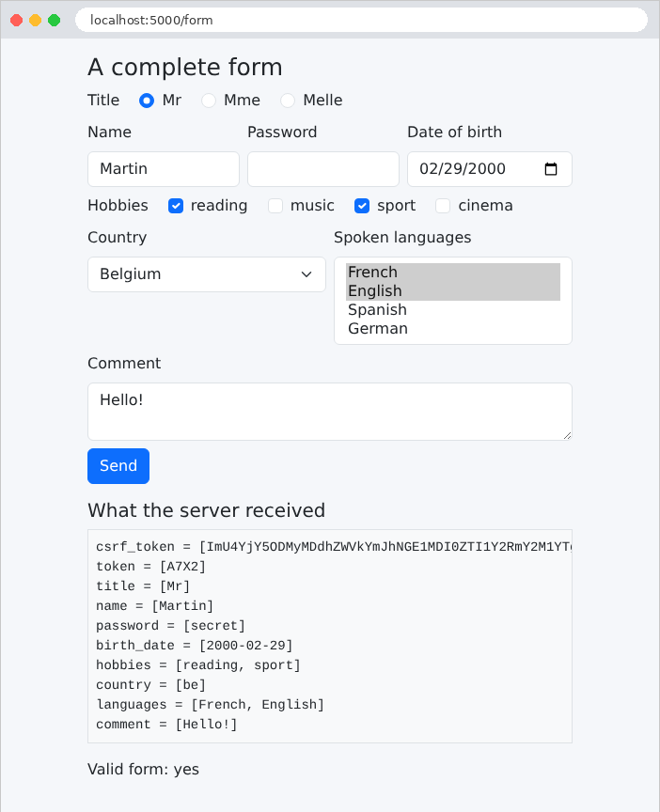The image size is (660, 812).
Task: Enable the cinema hobby checkbox
Action: (x=443, y=206)
